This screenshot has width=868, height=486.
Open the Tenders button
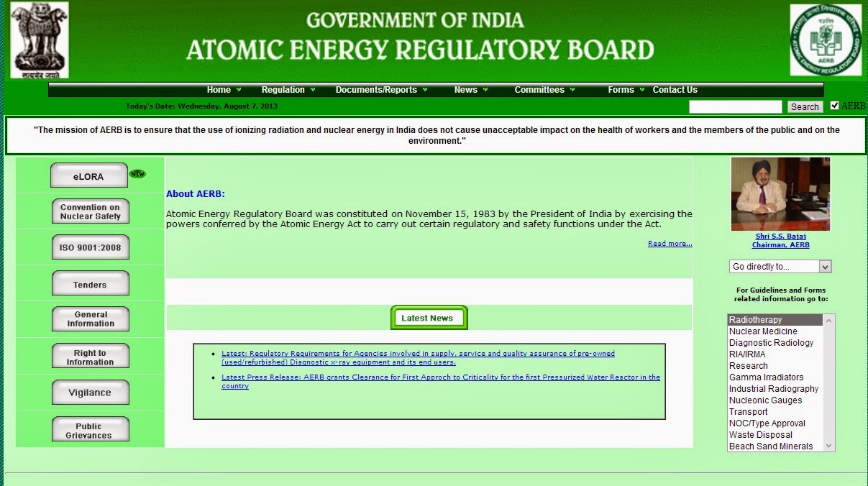tap(91, 283)
